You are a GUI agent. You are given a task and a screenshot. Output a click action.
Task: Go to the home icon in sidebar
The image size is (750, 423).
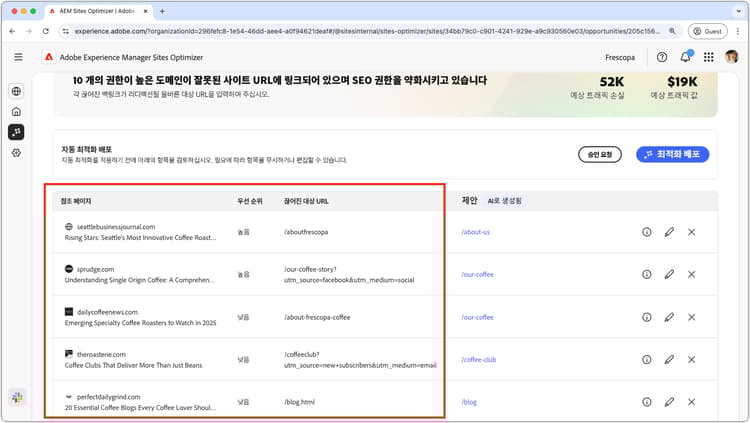[16, 111]
